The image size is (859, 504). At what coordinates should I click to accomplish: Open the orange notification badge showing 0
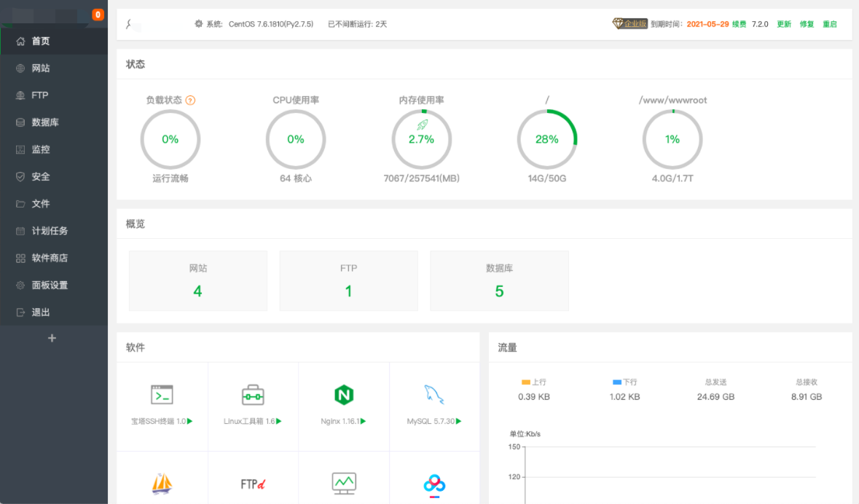(98, 15)
